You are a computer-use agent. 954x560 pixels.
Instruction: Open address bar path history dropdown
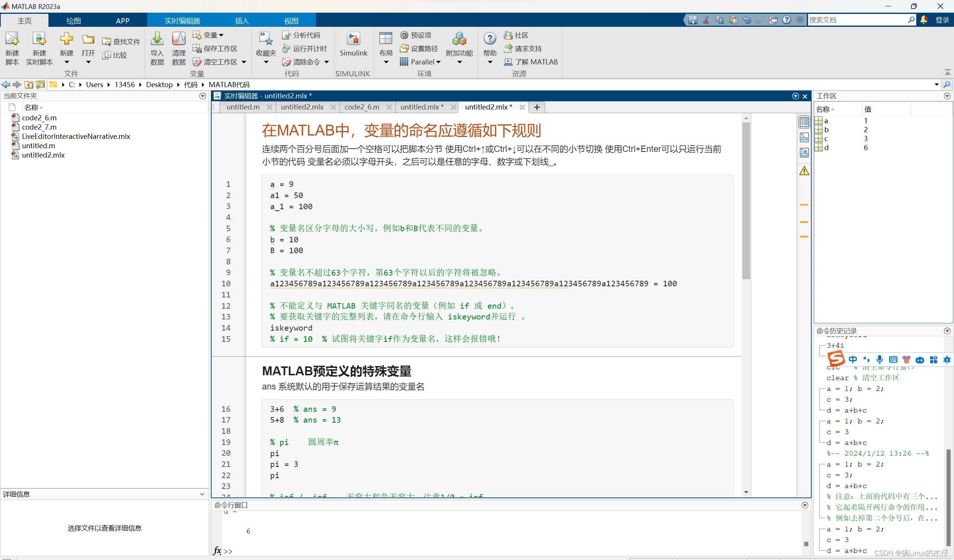point(936,85)
